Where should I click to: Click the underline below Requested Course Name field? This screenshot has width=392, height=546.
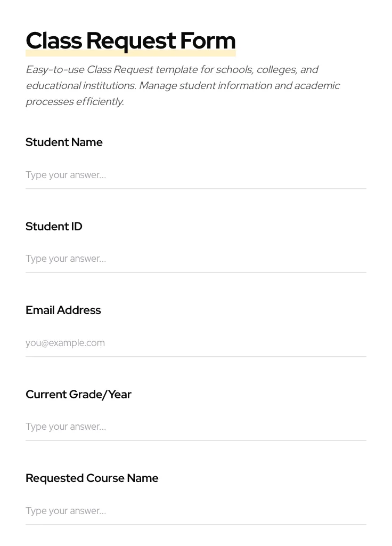pyautogui.click(x=195, y=525)
